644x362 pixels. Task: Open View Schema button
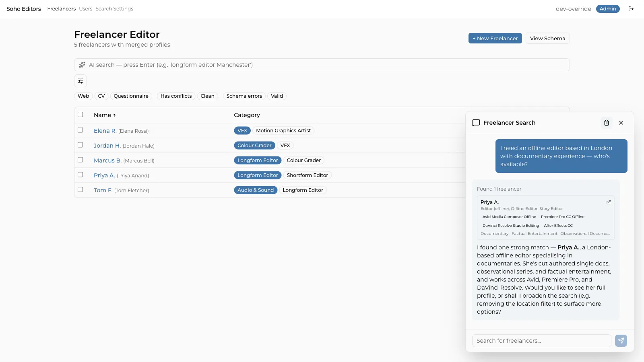pyautogui.click(x=547, y=38)
